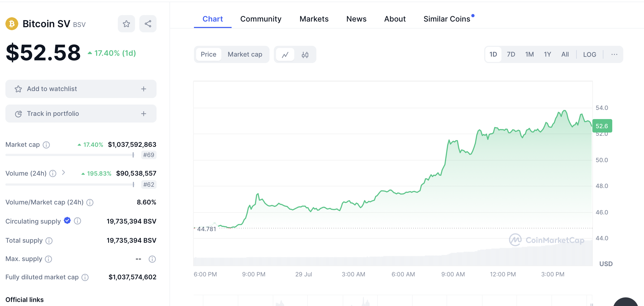Open the three-dot more chart options menu
The height and width of the screenshot is (306, 644).
pyautogui.click(x=614, y=54)
